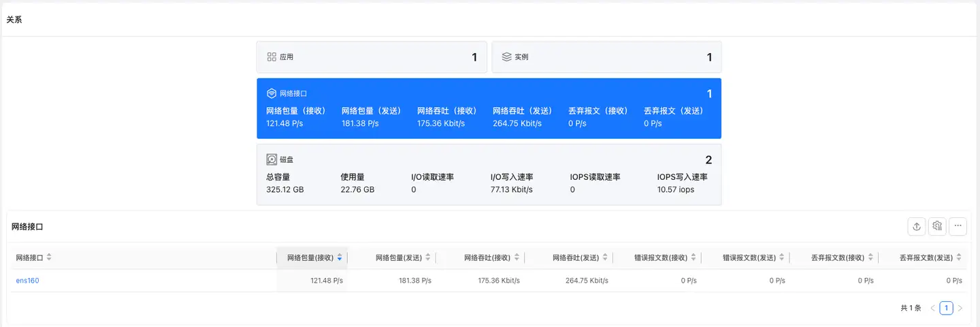The height and width of the screenshot is (327, 980).
Task: Toggle sort on 网络包量(发送) column
Action: pos(428,258)
